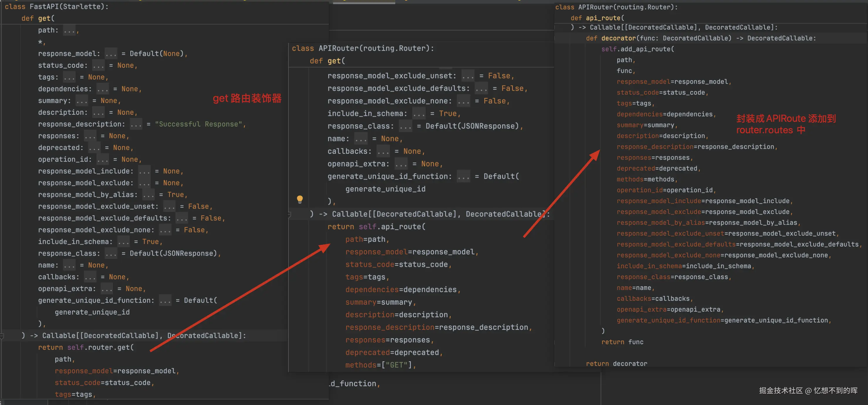Viewport: 868px width, 405px height.
Task: Expand folded type of dependencies parameter
Action: 102,89
